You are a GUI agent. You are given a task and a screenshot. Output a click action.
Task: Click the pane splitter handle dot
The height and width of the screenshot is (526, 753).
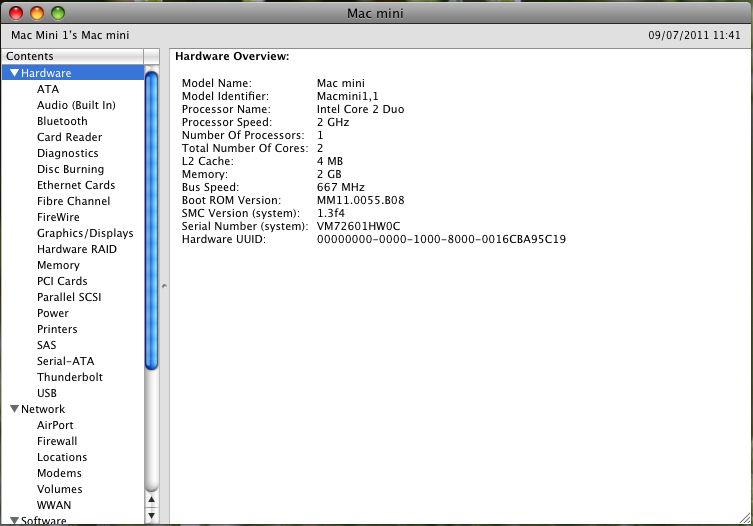[164, 286]
